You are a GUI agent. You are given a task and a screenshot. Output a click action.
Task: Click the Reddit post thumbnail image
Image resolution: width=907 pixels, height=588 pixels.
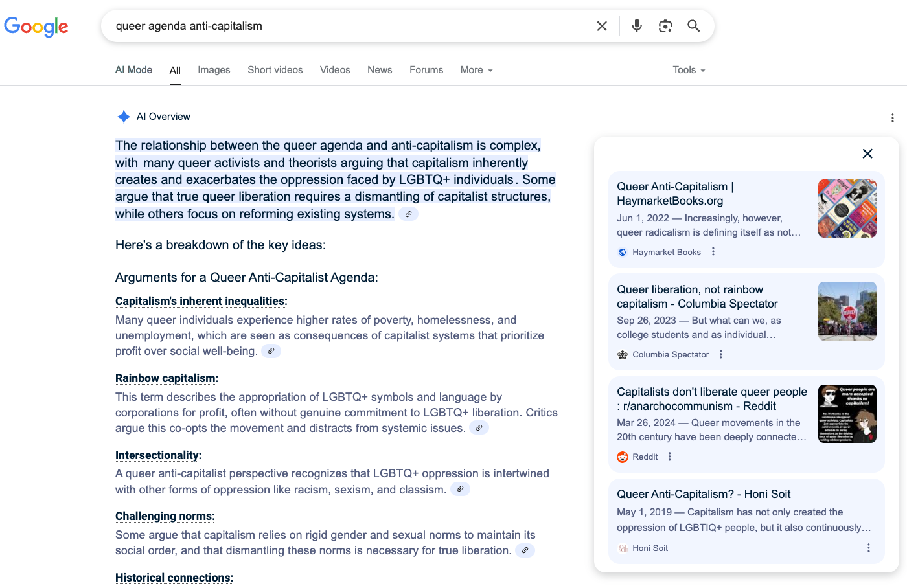pyautogui.click(x=847, y=414)
